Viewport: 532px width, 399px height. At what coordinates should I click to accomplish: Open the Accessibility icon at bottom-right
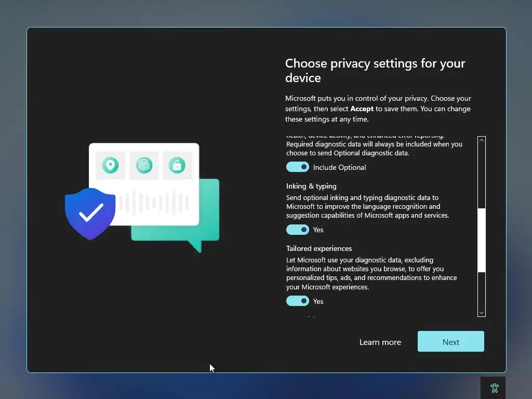(494, 388)
